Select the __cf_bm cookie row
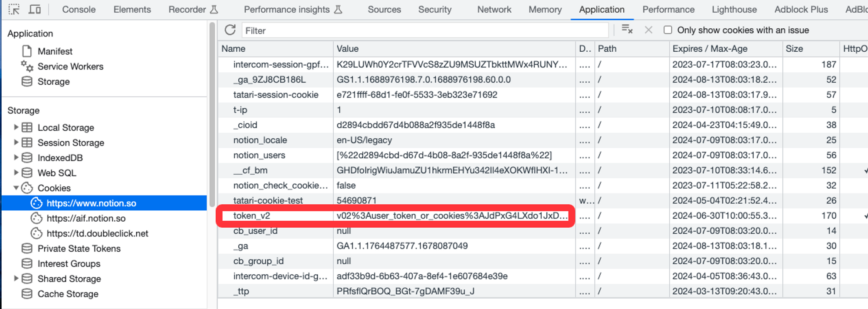The image size is (868, 309). click(542, 170)
